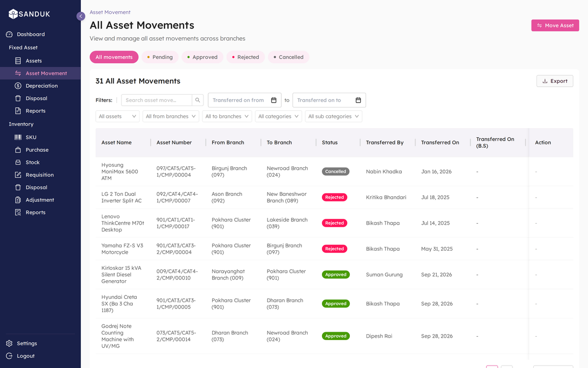The width and height of the screenshot is (588, 368).
Task: Click the Cancelled badge for Hyosung MoniMax
Action: click(336, 172)
